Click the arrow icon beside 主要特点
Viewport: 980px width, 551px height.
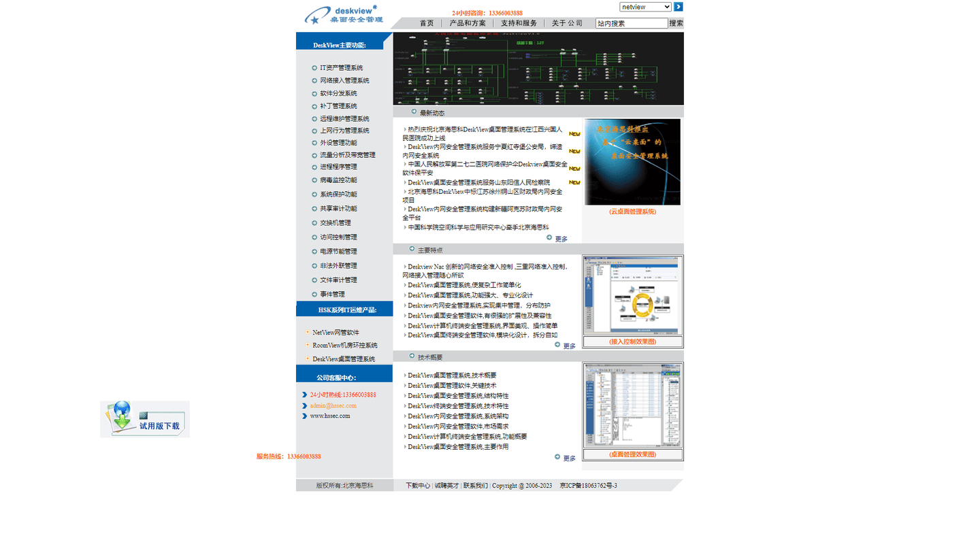pyautogui.click(x=412, y=249)
